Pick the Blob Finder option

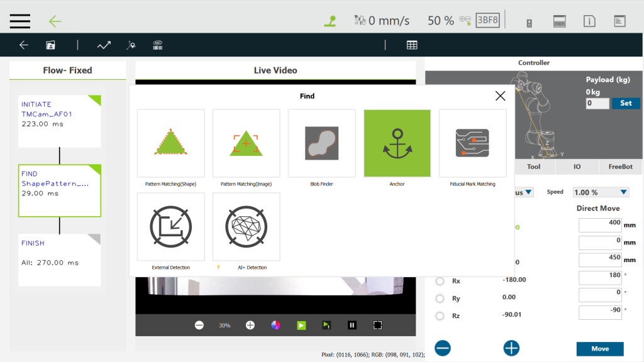pos(321,143)
